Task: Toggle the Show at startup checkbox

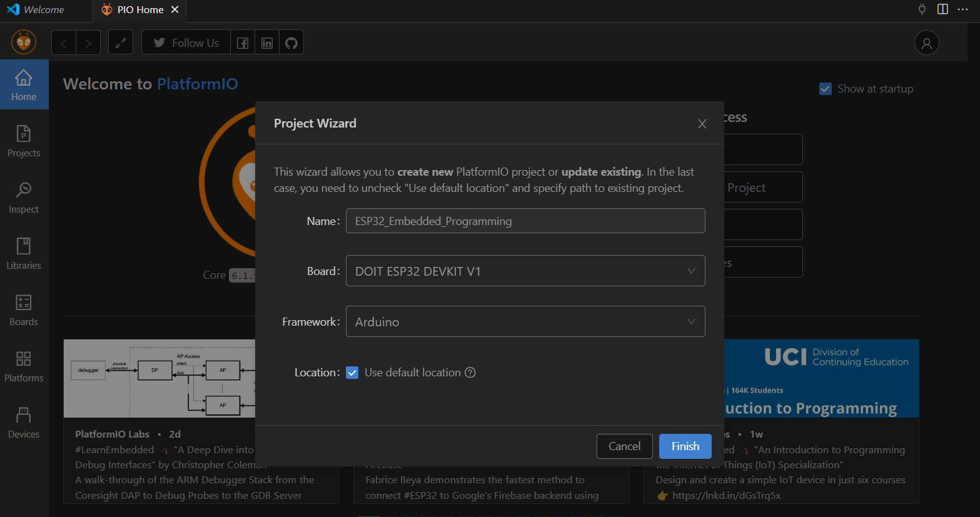Action: (826, 89)
